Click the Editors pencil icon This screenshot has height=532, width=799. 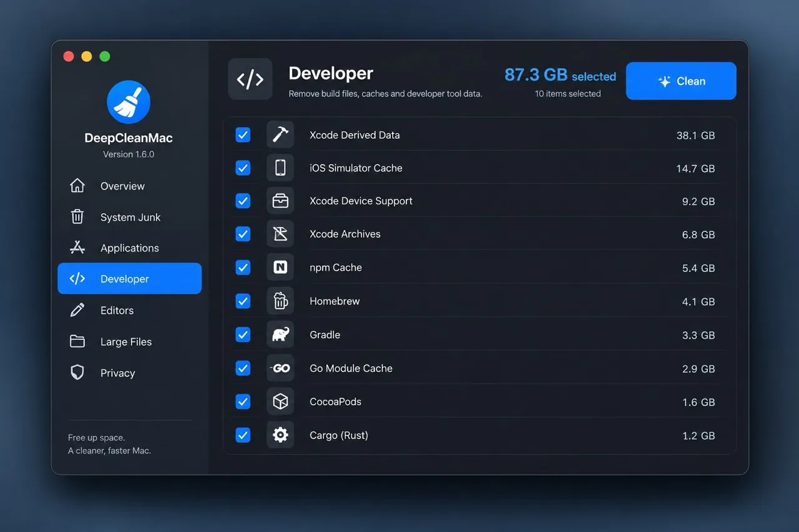click(x=77, y=310)
